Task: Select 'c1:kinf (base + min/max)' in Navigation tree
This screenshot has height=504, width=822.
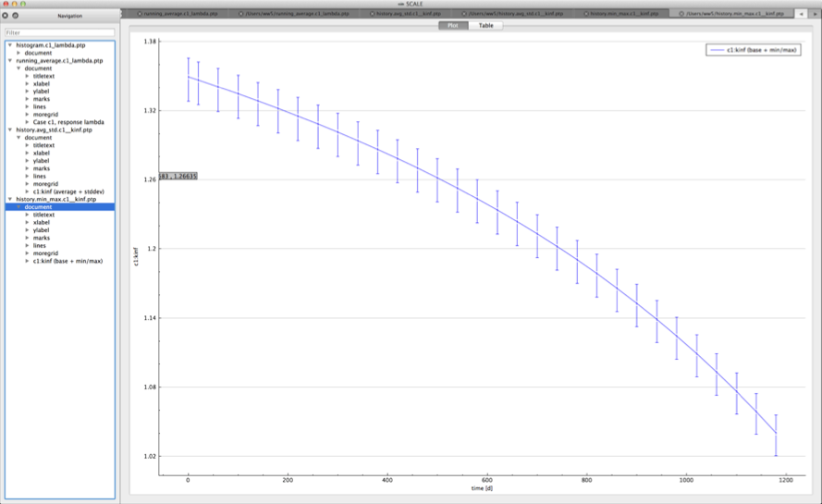Action: pos(67,261)
